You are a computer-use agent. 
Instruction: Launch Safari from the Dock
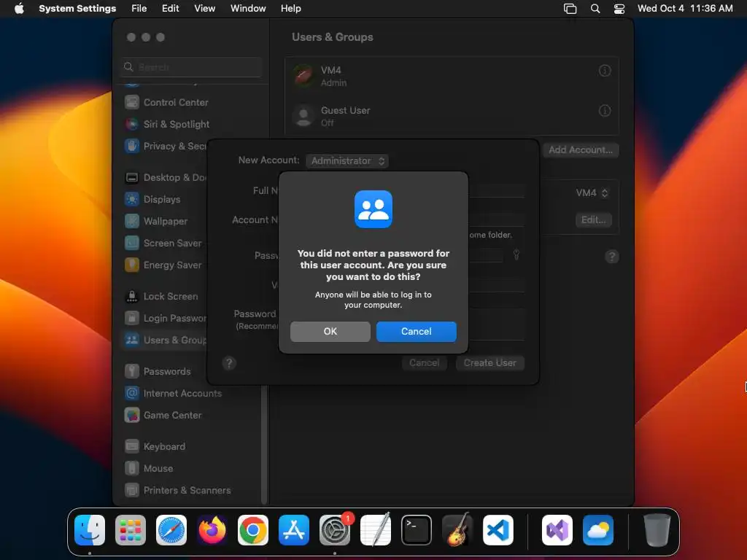[171, 530]
